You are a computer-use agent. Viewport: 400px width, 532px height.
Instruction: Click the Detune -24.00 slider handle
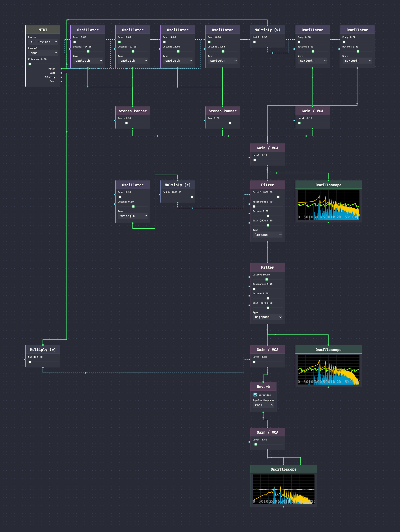(88, 51)
